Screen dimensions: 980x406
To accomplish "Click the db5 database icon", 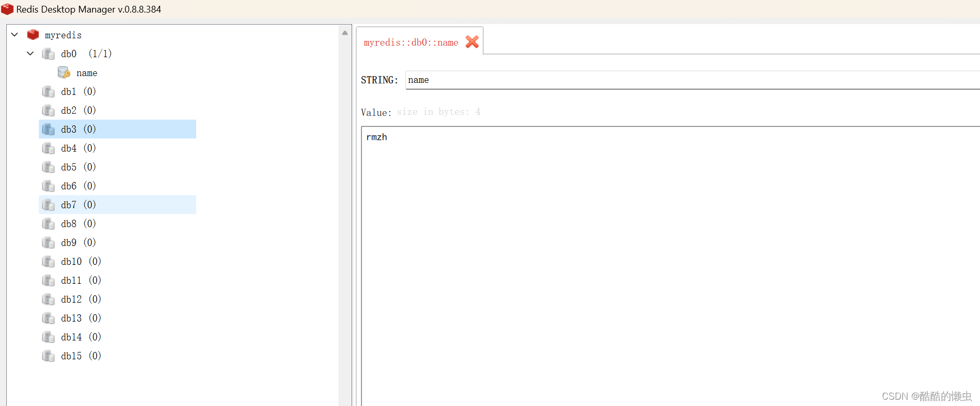I will 48,167.
